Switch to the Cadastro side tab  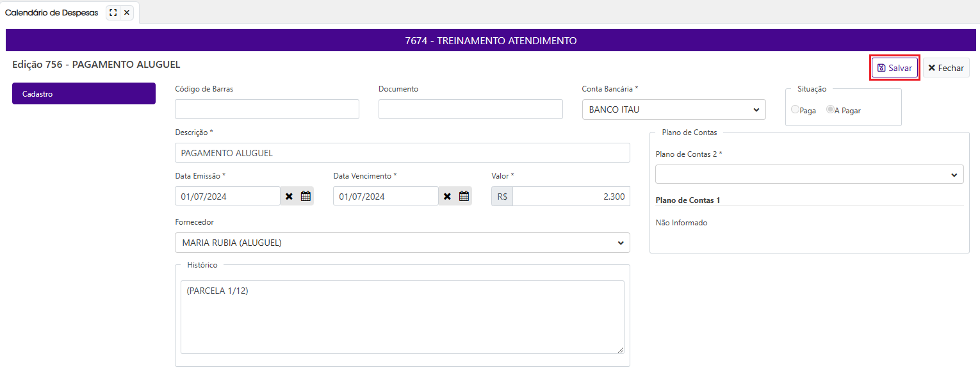84,93
